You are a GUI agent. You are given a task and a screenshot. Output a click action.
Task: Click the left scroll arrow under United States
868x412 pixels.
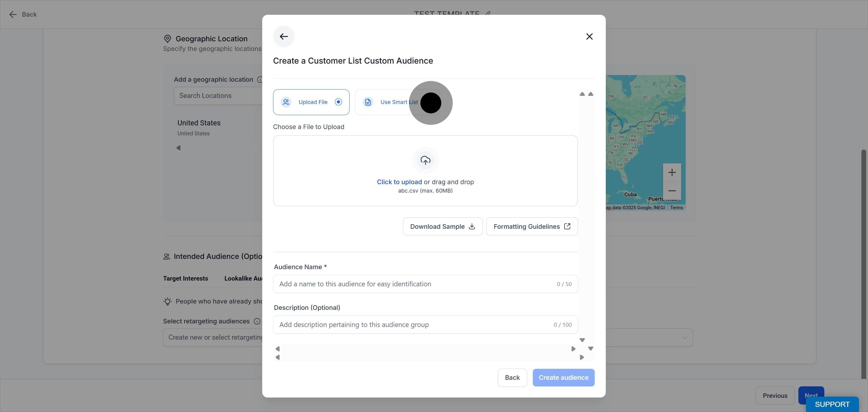pyautogui.click(x=179, y=148)
